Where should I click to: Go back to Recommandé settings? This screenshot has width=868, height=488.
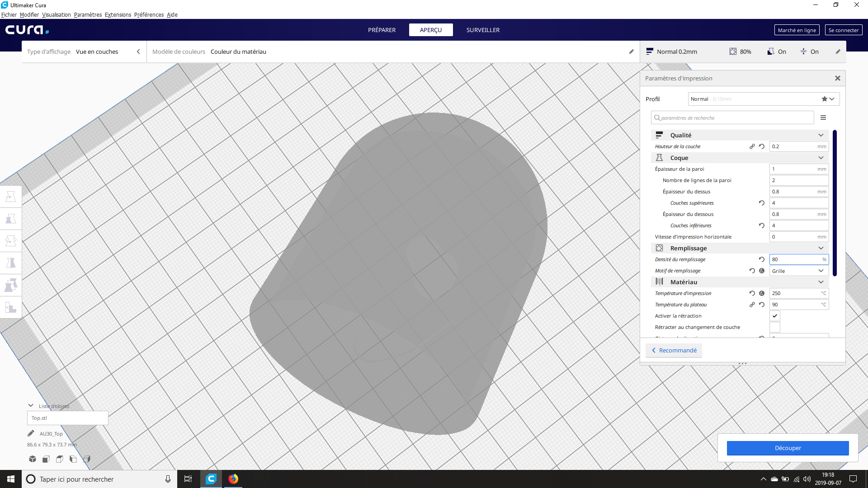(x=674, y=350)
